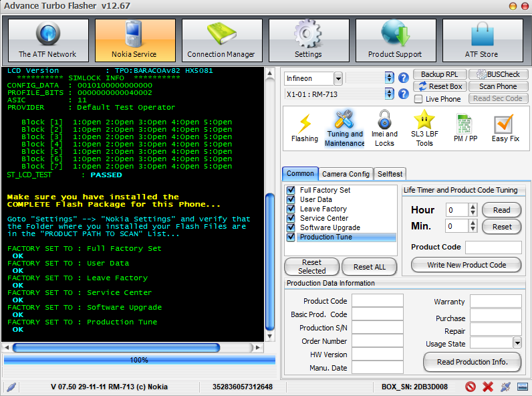Uncheck User Data option

291,199
